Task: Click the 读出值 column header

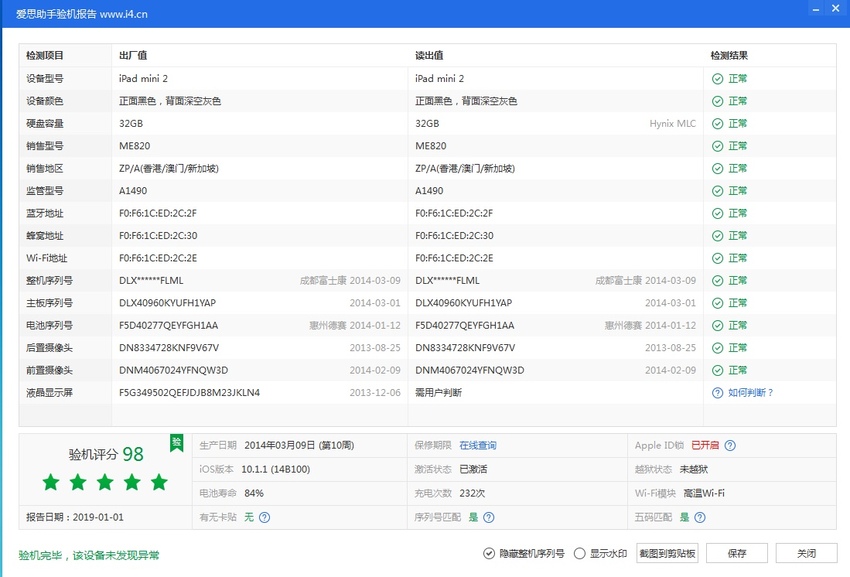Action: coord(429,55)
